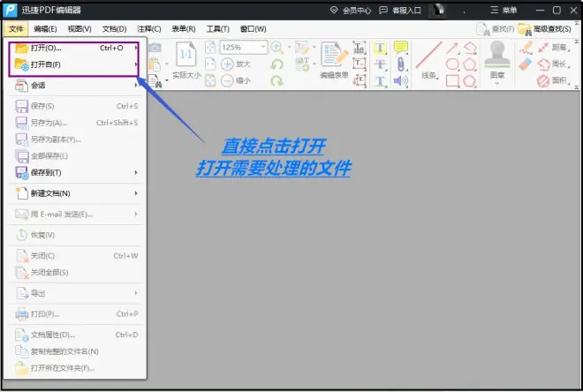Open the 工具(T) menu in menu bar

[x=217, y=29]
